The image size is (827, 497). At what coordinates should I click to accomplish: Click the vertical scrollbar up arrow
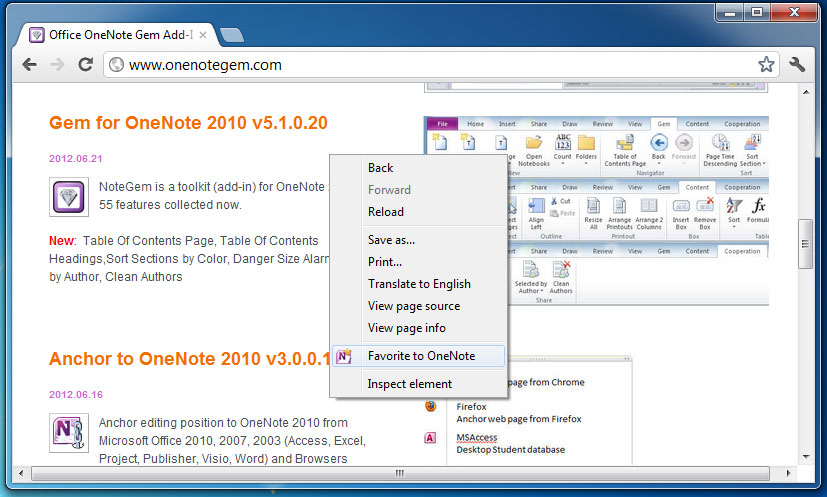pos(805,92)
